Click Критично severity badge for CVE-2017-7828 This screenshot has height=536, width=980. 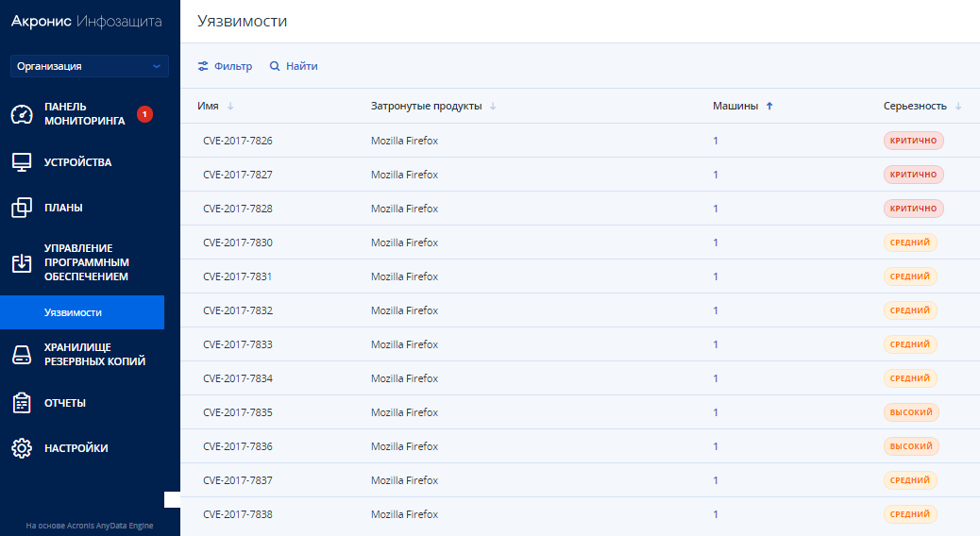(x=913, y=209)
